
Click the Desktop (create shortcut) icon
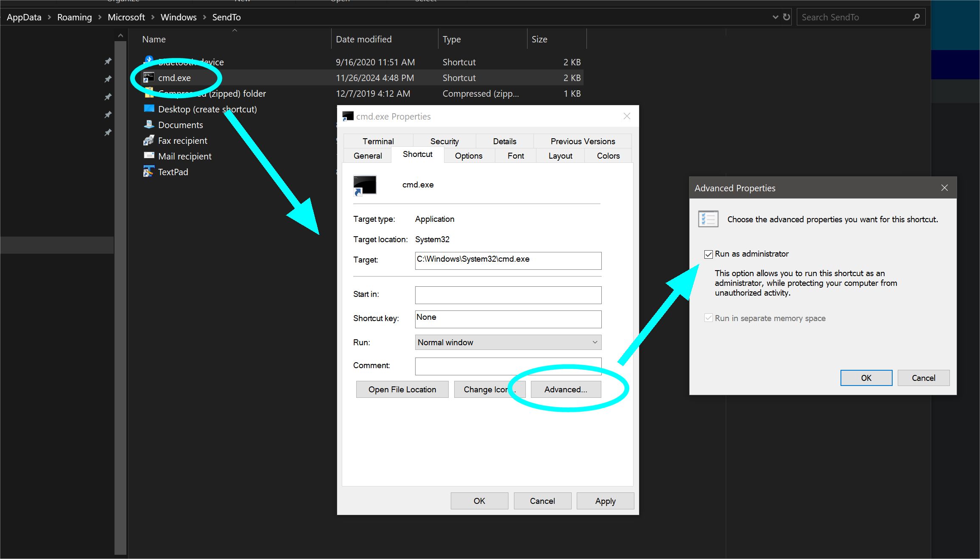[x=149, y=109]
